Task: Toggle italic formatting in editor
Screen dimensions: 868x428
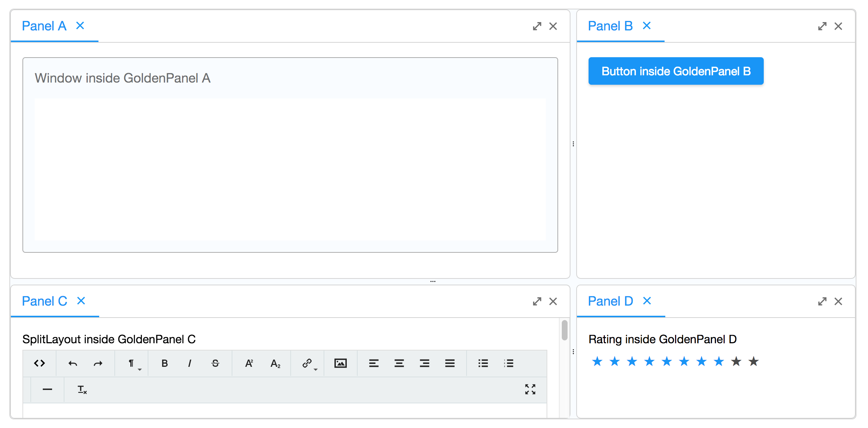Action: coord(190,363)
